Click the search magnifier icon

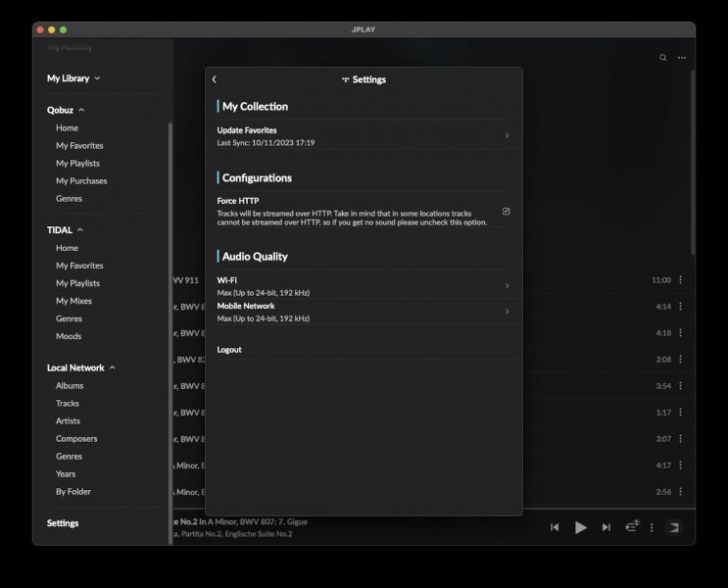point(663,58)
